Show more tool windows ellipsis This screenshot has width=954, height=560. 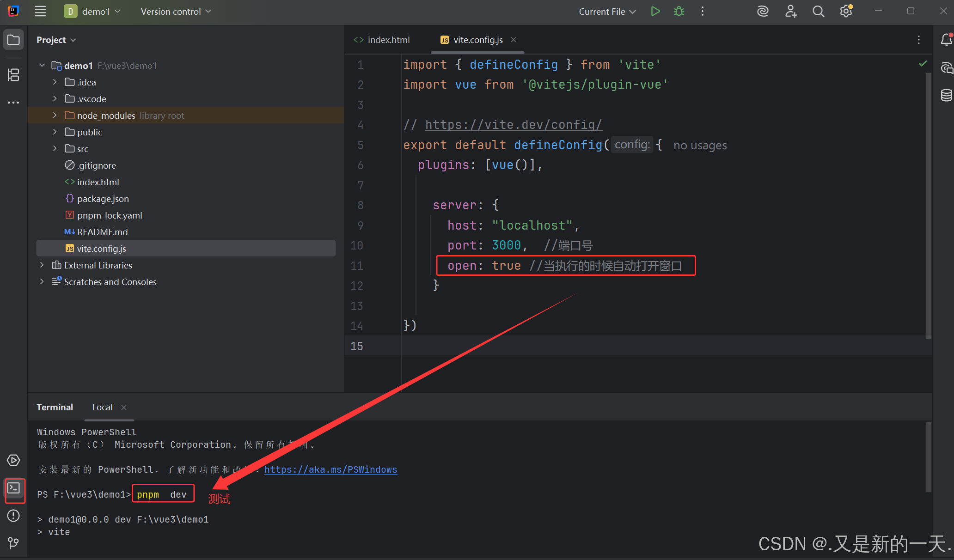click(x=13, y=102)
